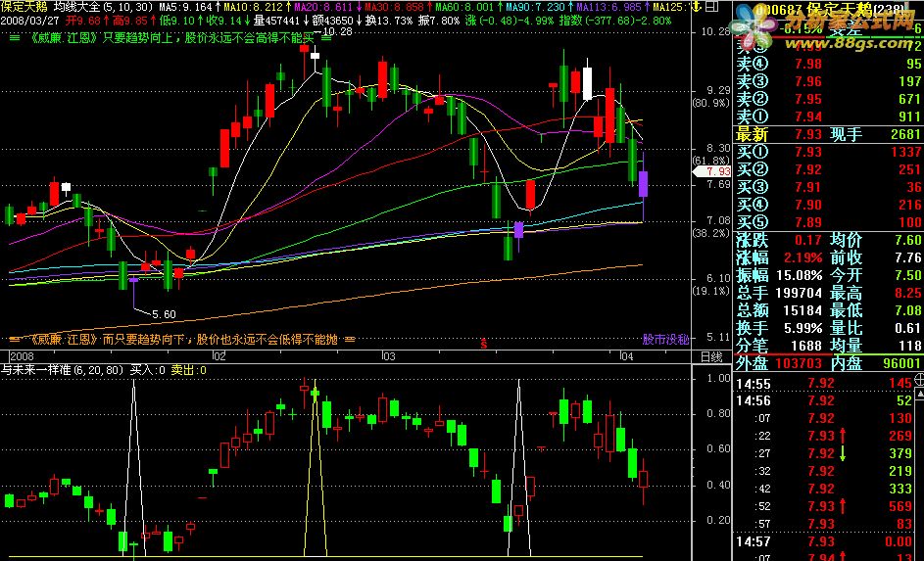Click the 卖④ 7.98 ask row
This screenshot has height=561, width=924.
tap(828, 64)
